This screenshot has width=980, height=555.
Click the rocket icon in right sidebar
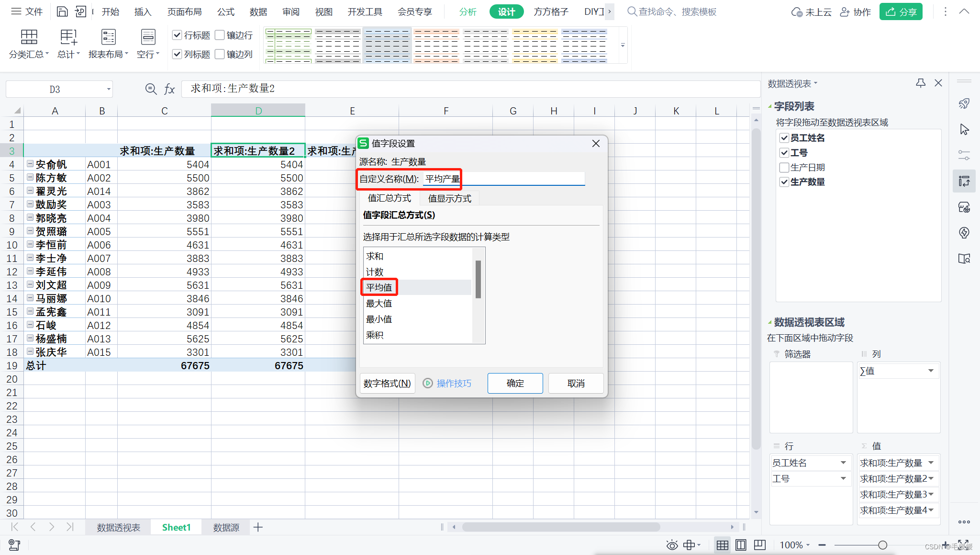[x=964, y=103]
